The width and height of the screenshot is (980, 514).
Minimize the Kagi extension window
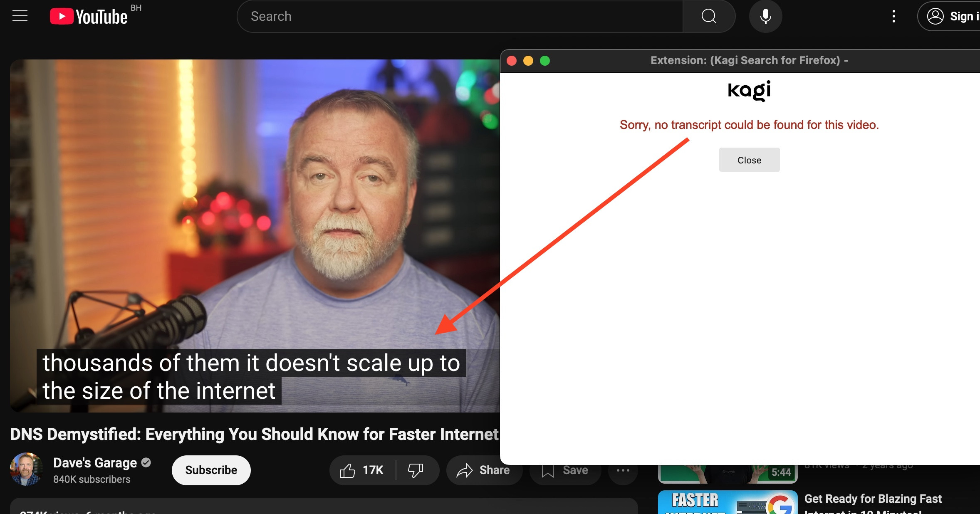[528, 61]
